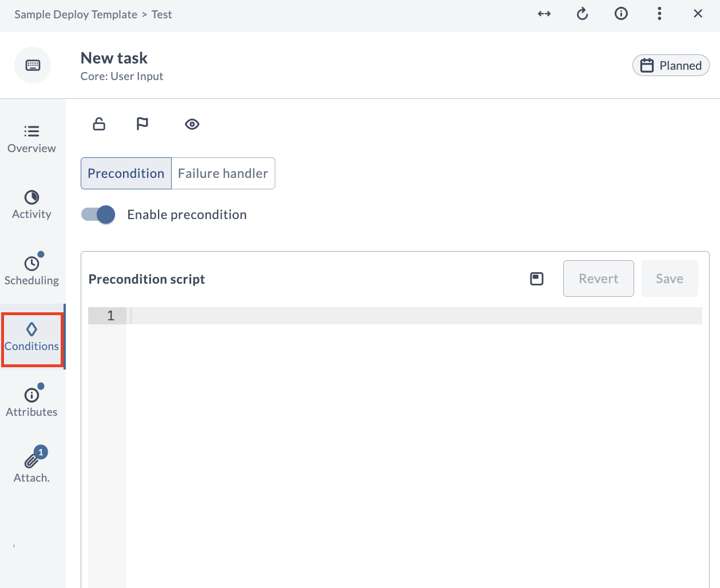
Task: Open the Scheduling sidebar section
Action: (x=31, y=271)
